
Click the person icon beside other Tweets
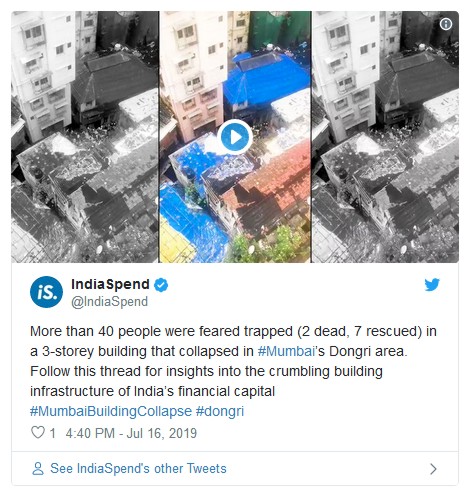(38, 468)
